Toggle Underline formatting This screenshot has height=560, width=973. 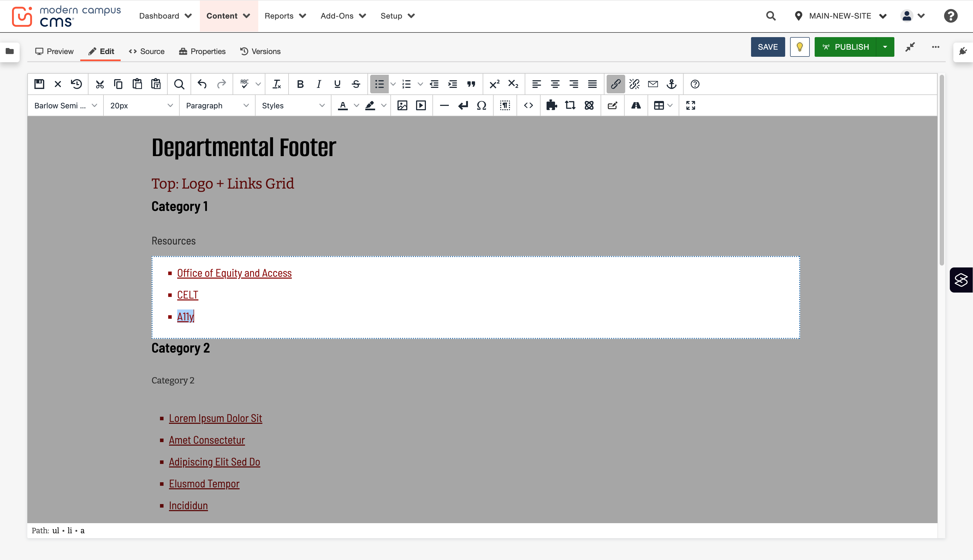[337, 84]
